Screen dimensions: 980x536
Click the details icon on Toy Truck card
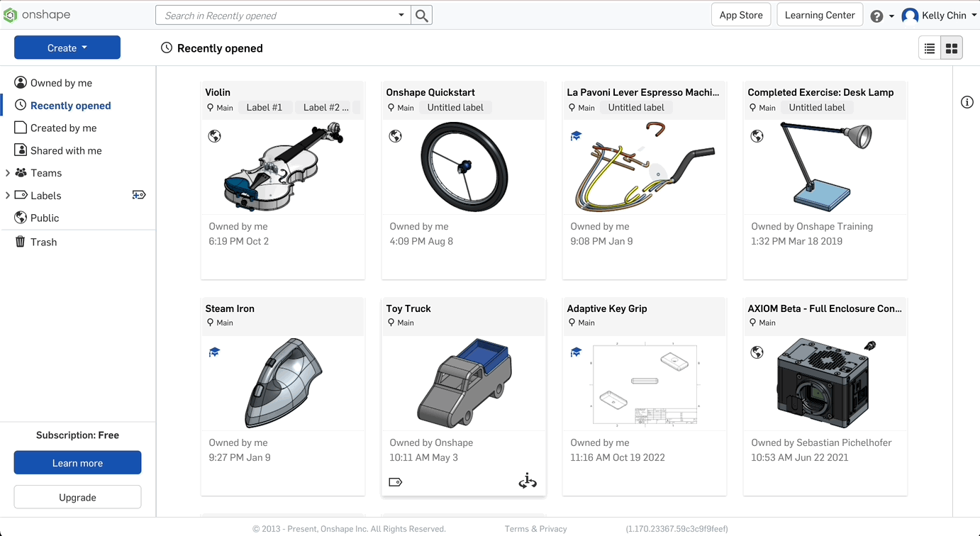[528, 481]
